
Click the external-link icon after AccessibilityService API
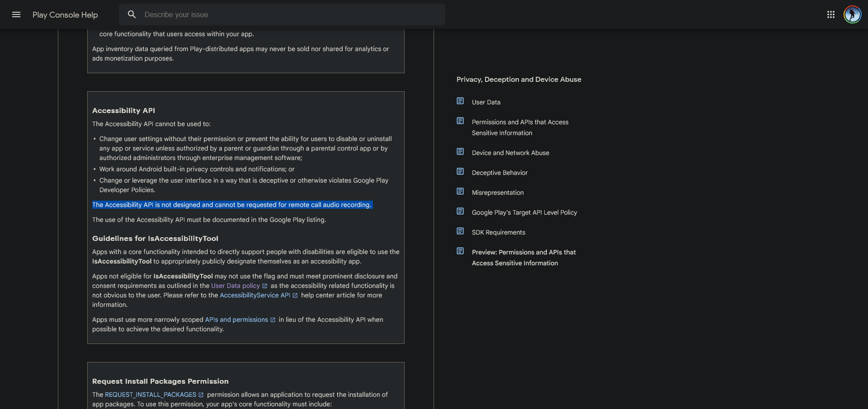[x=295, y=296]
